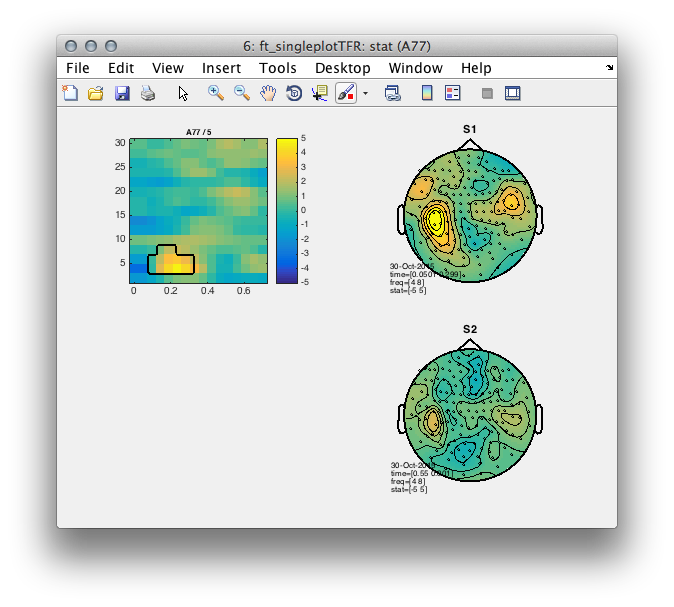Click the Show Plot Tools and Dock icon
Screen dimensions: 674x607
click(512, 93)
